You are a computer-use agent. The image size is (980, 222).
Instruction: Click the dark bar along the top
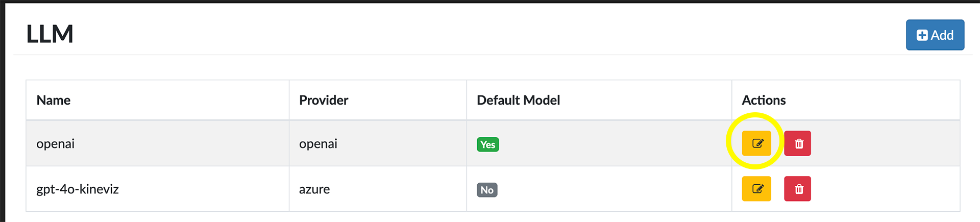pos(490,1)
